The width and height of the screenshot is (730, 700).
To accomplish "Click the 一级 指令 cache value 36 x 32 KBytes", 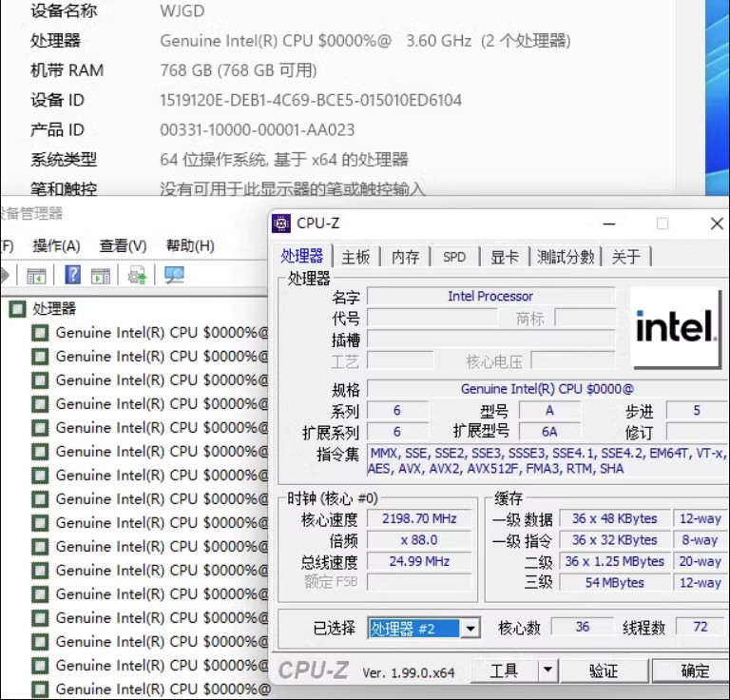I will click(615, 540).
